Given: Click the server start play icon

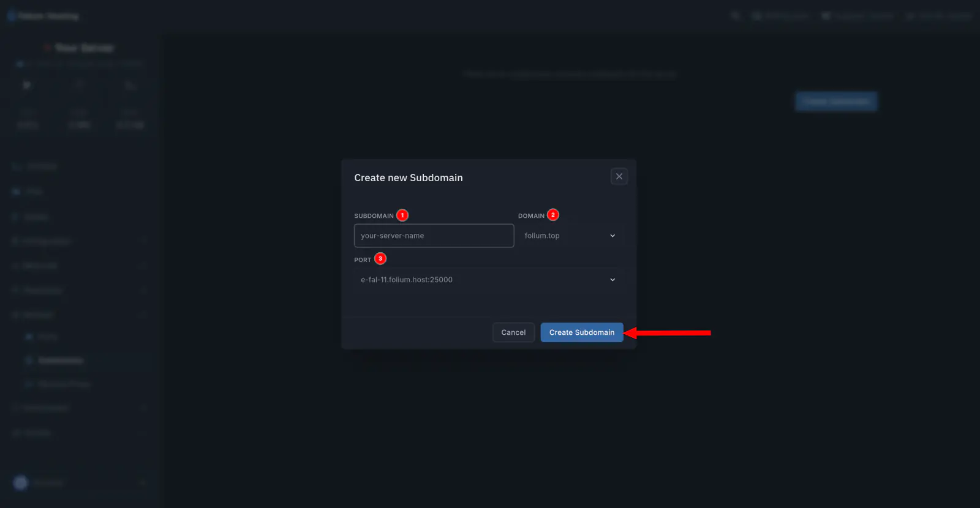Looking at the screenshot, I should (27, 85).
